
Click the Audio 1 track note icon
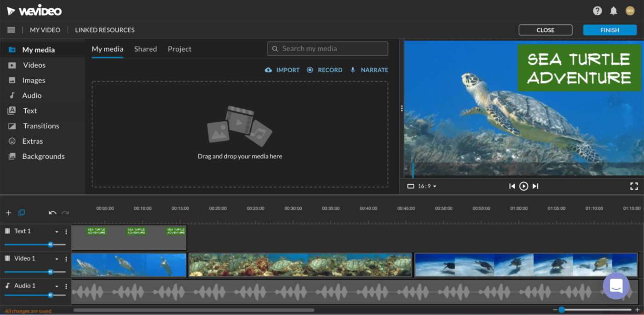7,286
